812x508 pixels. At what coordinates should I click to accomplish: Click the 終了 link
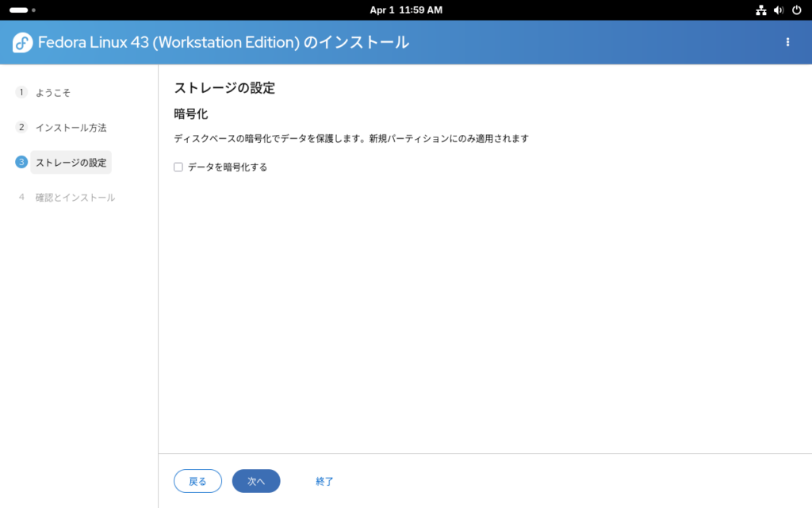click(324, 481)
